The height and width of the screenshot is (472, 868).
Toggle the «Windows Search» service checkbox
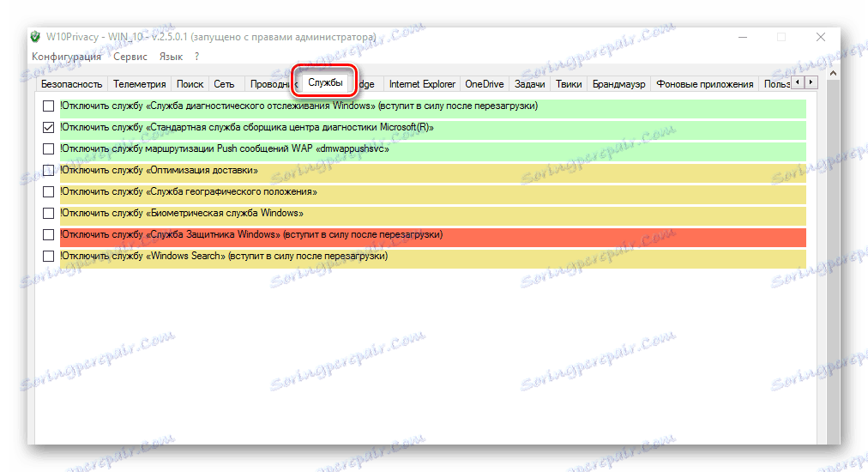click(48, 256)
